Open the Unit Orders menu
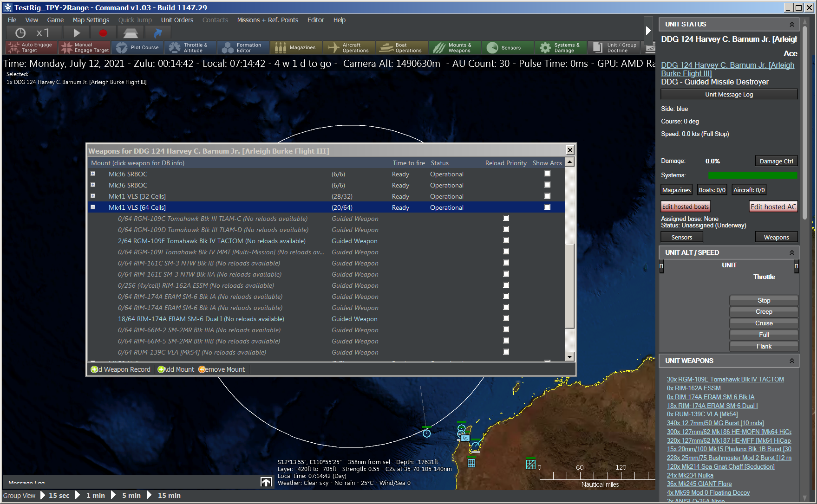The image size is (817, 504). 177,20
